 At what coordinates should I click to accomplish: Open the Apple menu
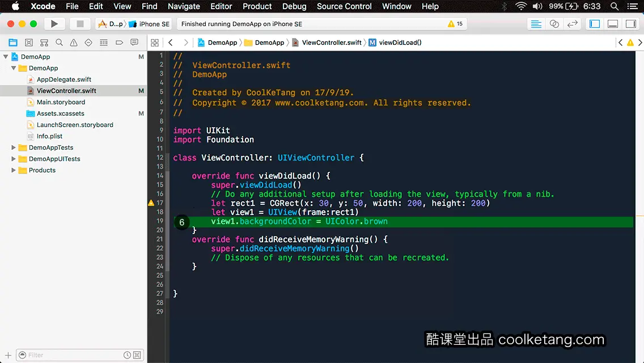(15, 6)
